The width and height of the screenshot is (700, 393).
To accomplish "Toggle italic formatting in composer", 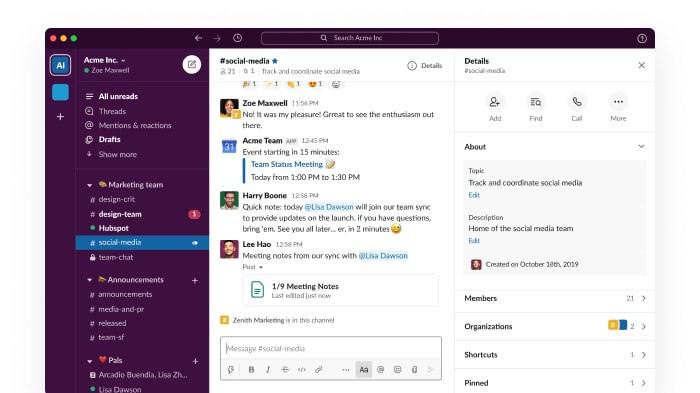I will pyautogui.click(x=268, y=369).
